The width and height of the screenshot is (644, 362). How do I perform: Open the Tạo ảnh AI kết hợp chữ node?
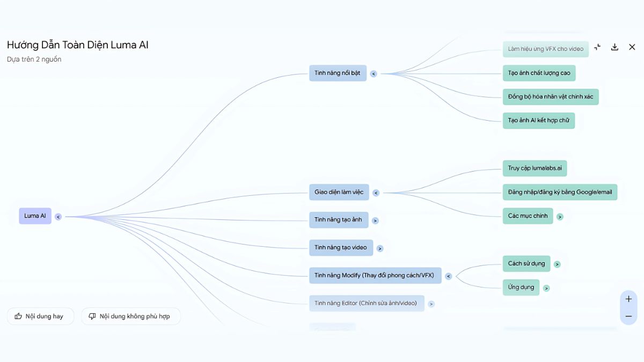click(x=539, y=121)
